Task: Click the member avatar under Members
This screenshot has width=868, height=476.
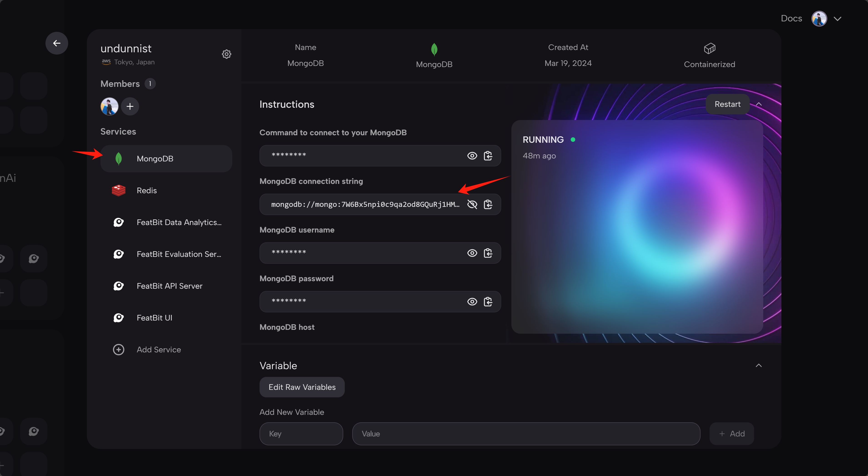Action: [109, 107]
